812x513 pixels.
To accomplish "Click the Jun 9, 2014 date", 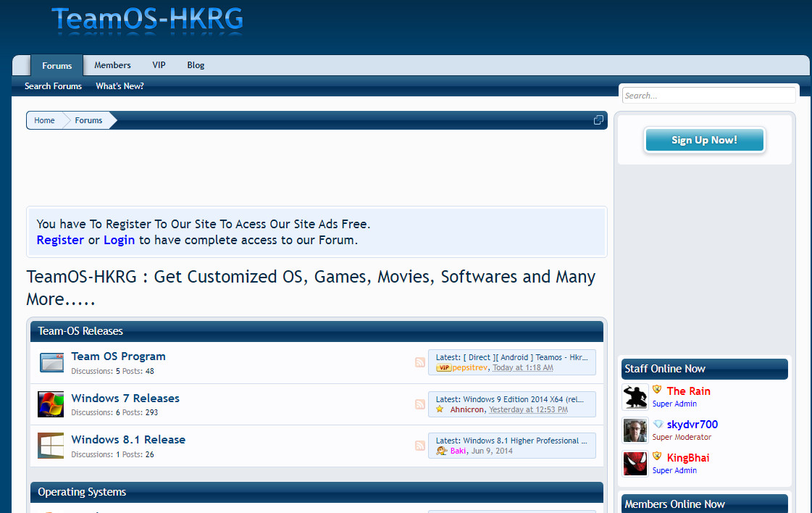I will (x=492, y=451).
